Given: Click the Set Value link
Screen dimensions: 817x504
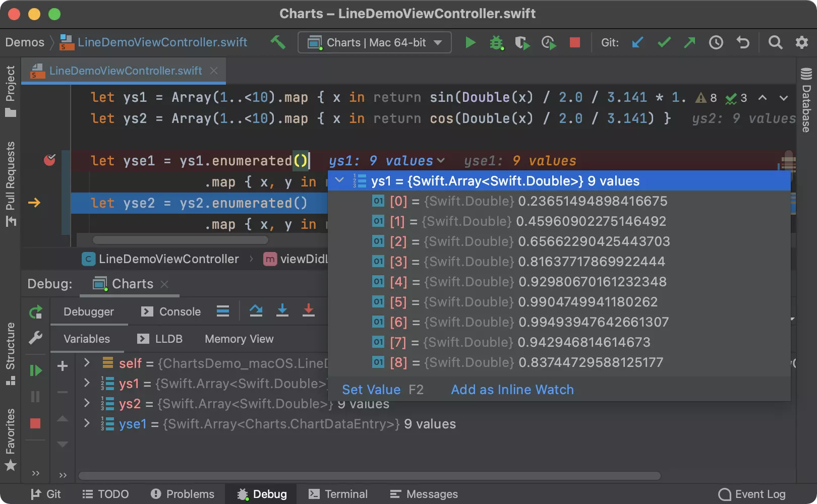Looking at the screenshot, I should pos(371,390).
